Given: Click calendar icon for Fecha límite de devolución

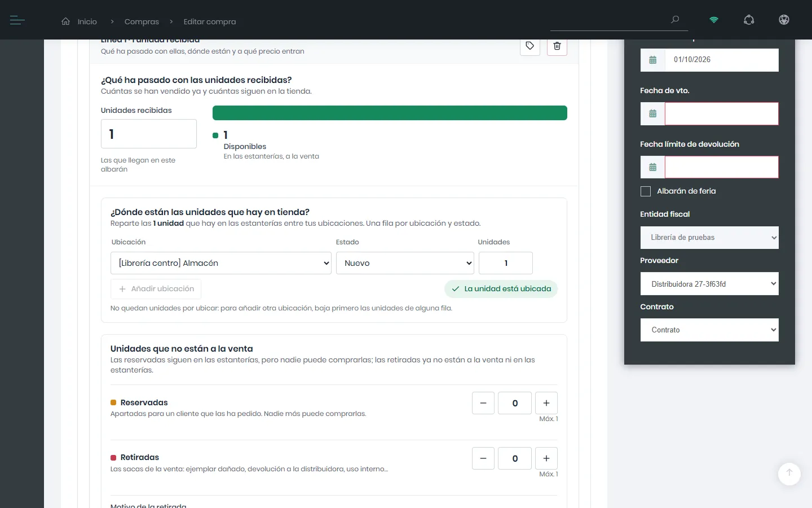Looking at the screenshot, I should [653, 167].
